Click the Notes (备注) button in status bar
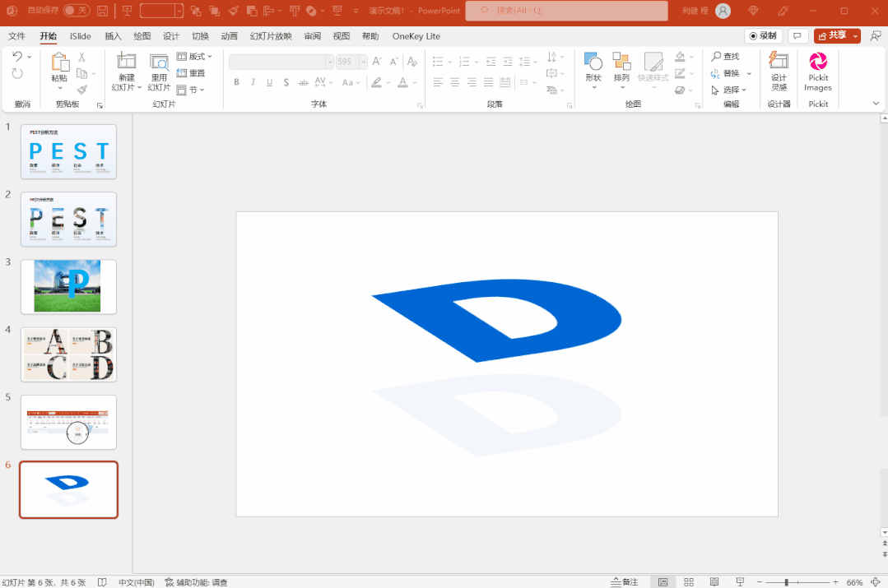 (x=625, y=581)
